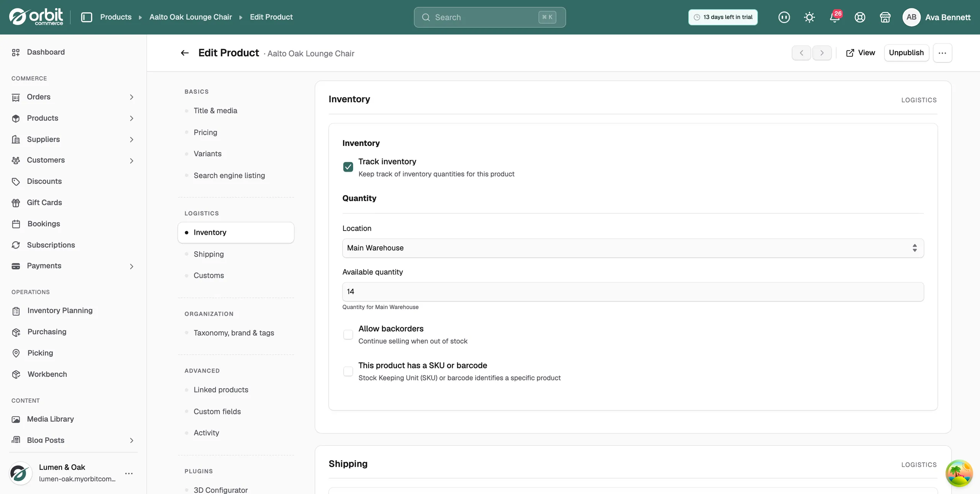The image size is (980, 494).
Task: Check This product has a SKU or barcode
Action: (x=348, y=371)
